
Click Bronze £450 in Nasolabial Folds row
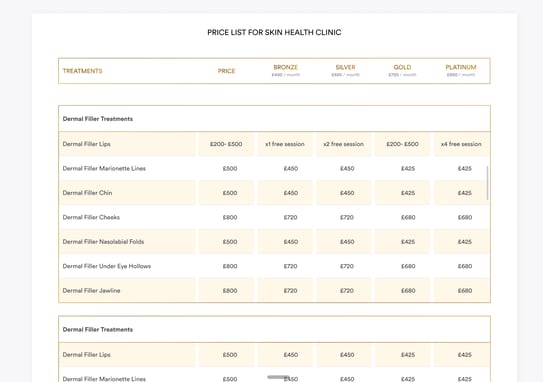[x=291, y=242]
